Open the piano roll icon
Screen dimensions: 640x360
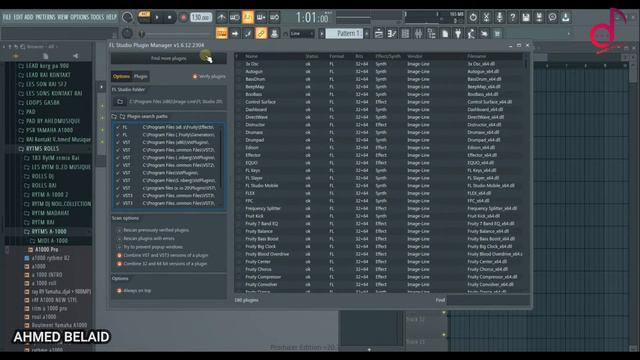tap(392, 33)
